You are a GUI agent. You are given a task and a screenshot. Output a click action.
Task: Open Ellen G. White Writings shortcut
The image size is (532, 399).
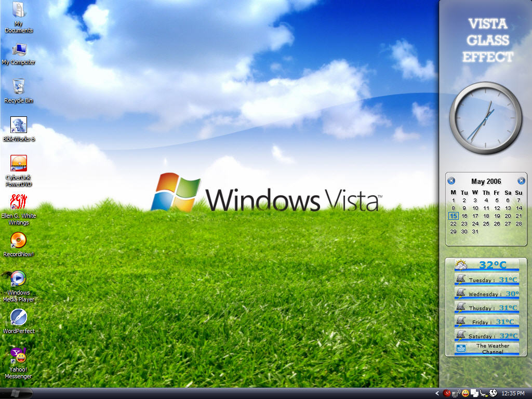[19, 209]
